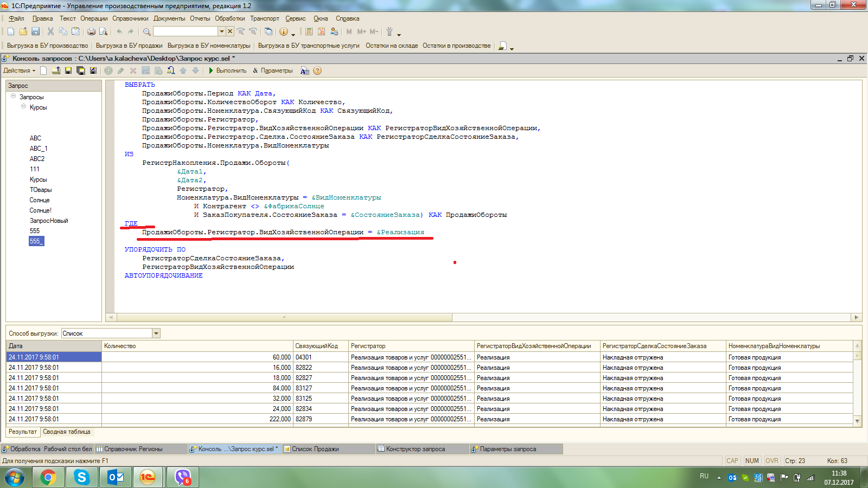The height and width of the screenshot is (488, 868).
Task: Click the query editor horizontal scrollbar
Action: pos(284,317)
